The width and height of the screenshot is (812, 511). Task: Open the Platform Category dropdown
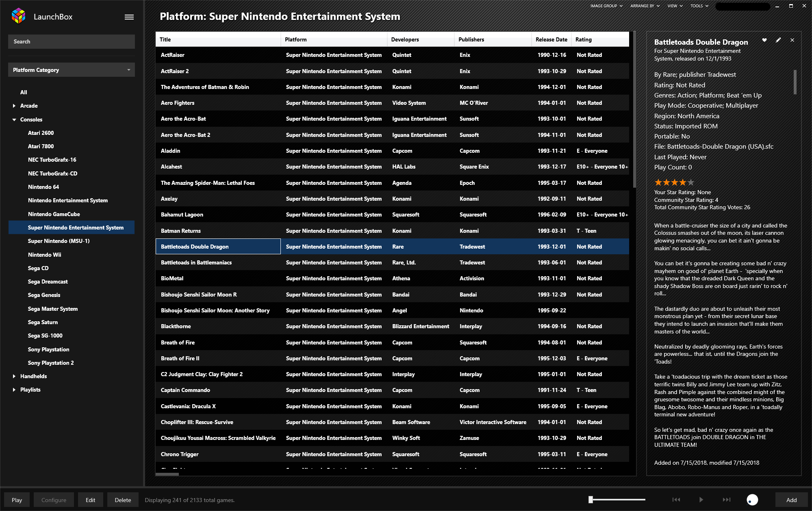click(72, 70)
